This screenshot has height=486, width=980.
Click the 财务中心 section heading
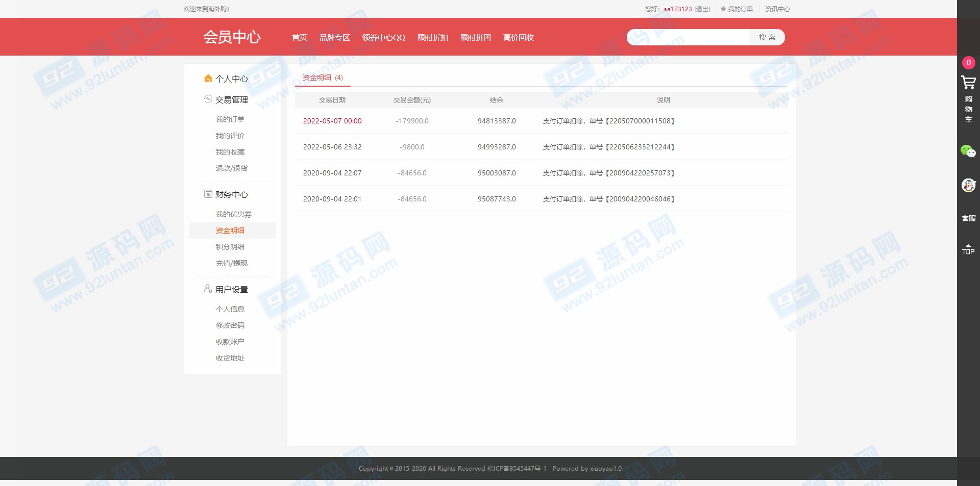point(232,194)
